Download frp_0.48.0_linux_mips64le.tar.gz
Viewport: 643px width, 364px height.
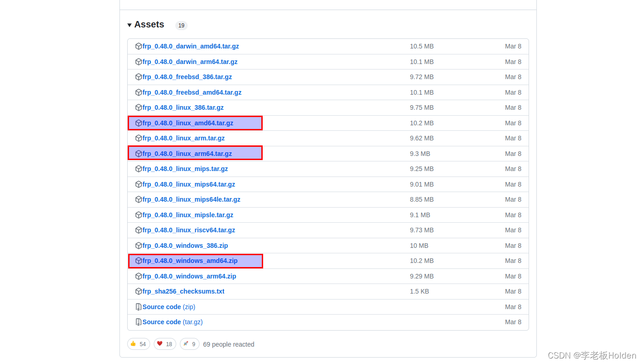click(191, 199)
